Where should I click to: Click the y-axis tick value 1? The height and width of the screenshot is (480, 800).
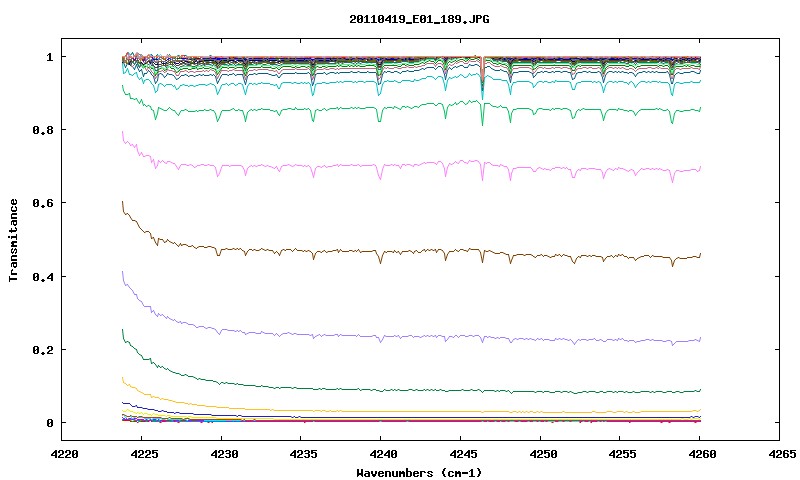click(x=49, y=57)
